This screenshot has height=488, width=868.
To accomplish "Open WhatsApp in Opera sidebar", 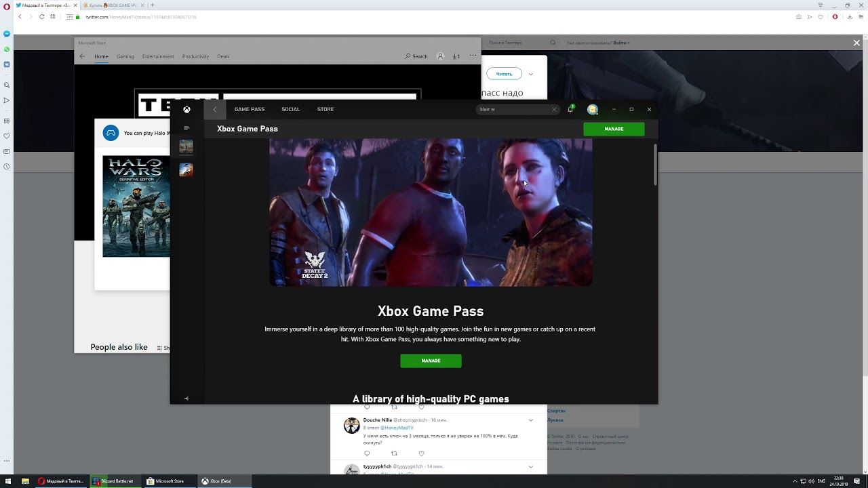I will (7, 49).
